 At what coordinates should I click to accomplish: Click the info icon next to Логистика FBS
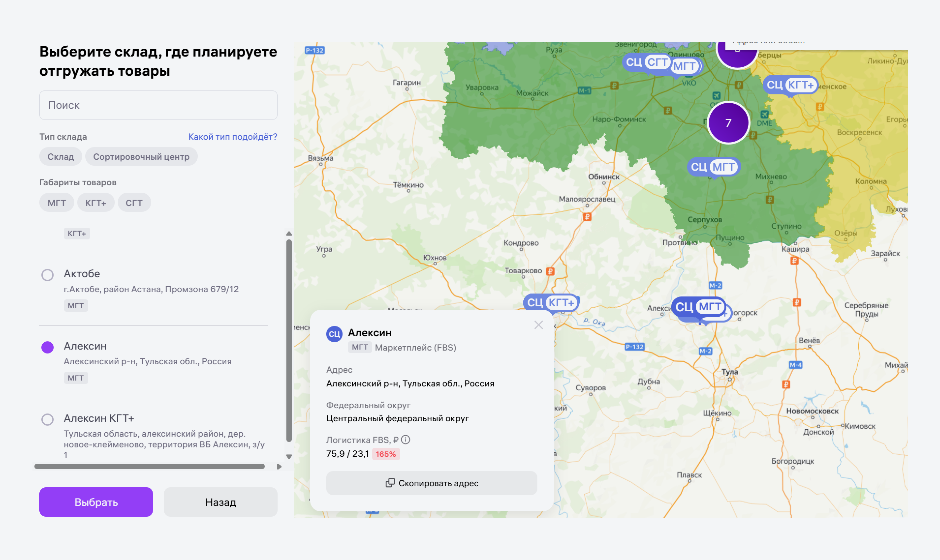click(x=405, y=440)
